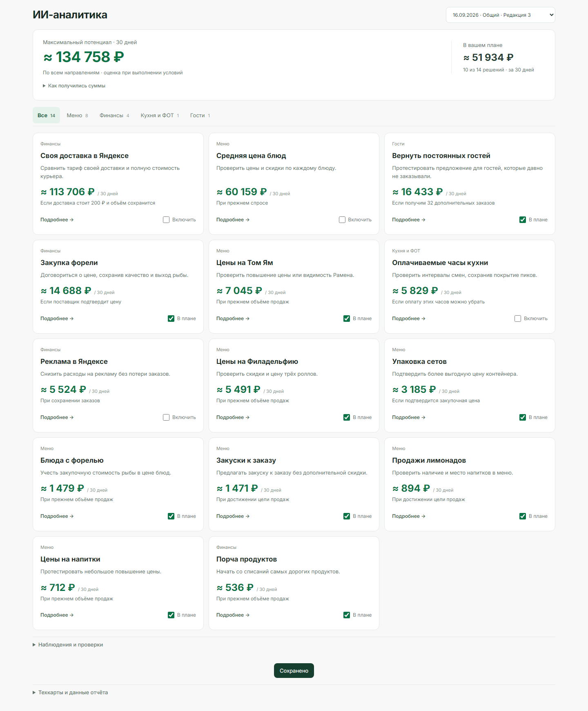Open 'Подробнее' for 'Средняя цена блюд'

(x=233, y=220)
